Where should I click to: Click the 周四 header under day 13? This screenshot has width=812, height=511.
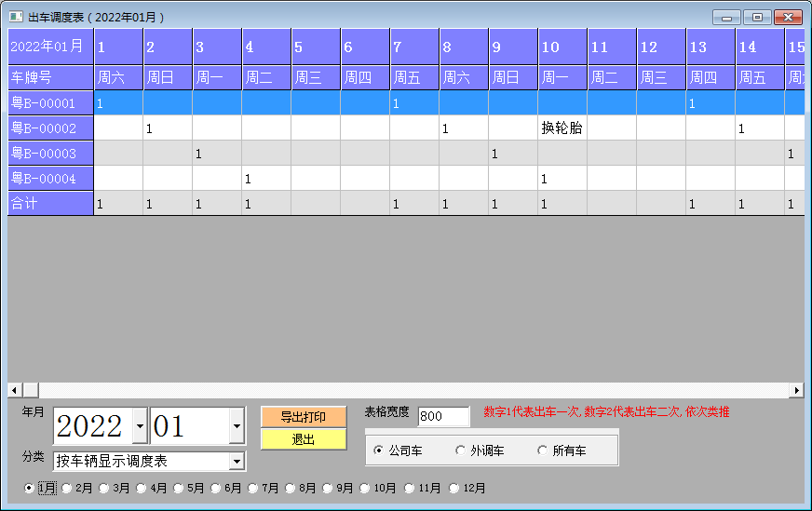coord(710,77)
